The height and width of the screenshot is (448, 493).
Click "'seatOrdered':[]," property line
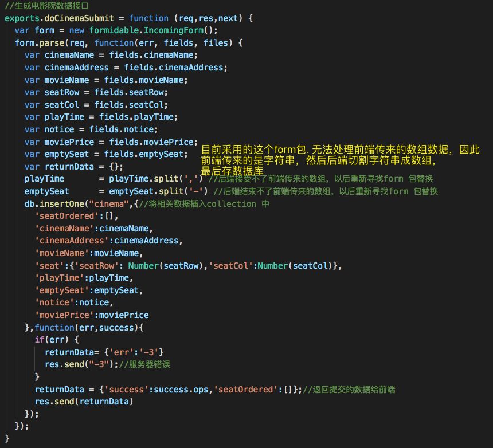click(76, 216)
